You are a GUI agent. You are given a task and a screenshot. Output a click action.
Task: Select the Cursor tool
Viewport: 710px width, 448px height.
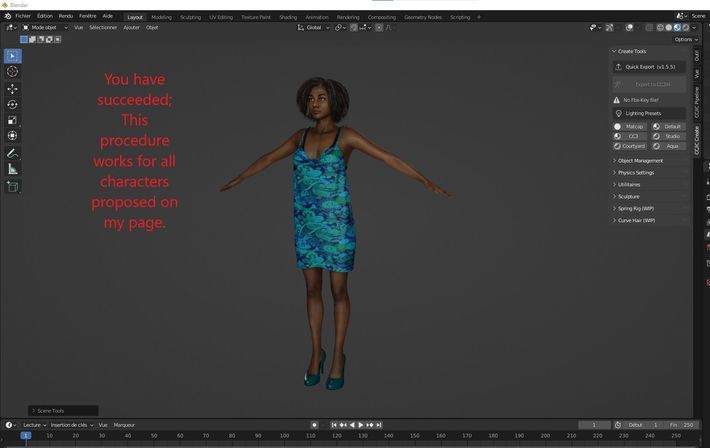[12, 72]
